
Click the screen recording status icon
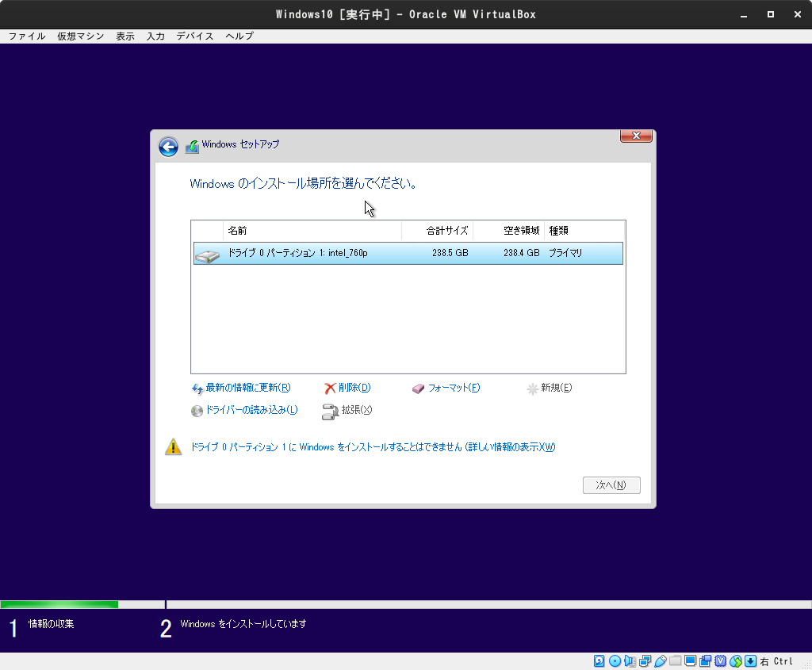pos(705,661)
